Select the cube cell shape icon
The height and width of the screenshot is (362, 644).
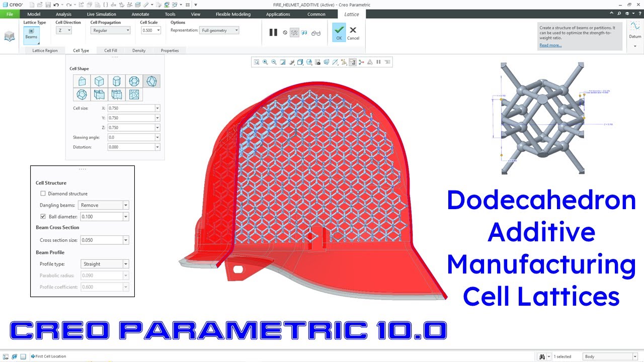point(99,81)
